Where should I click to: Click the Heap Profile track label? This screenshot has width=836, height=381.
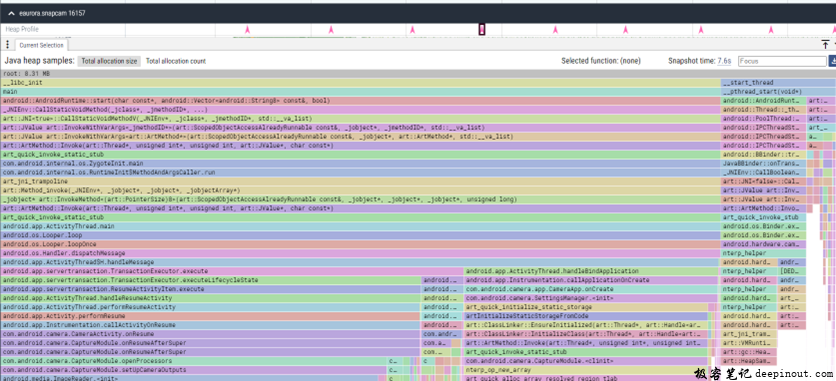click(22, 29)
